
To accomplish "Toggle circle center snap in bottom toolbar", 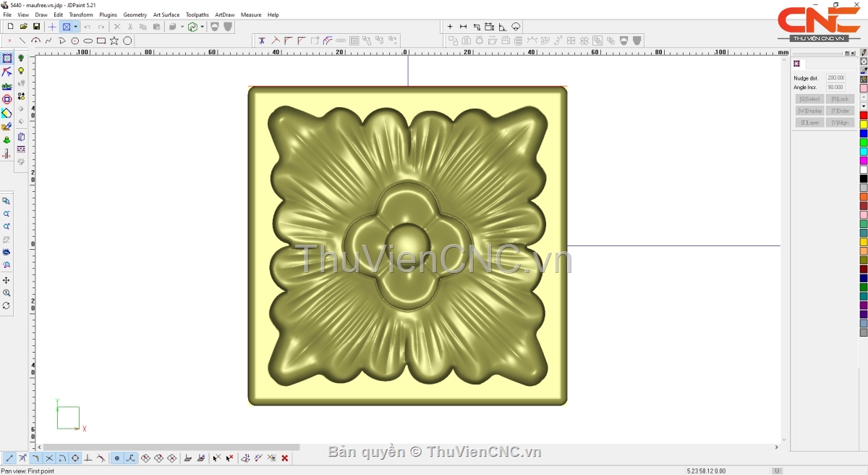I will [75, 458].
